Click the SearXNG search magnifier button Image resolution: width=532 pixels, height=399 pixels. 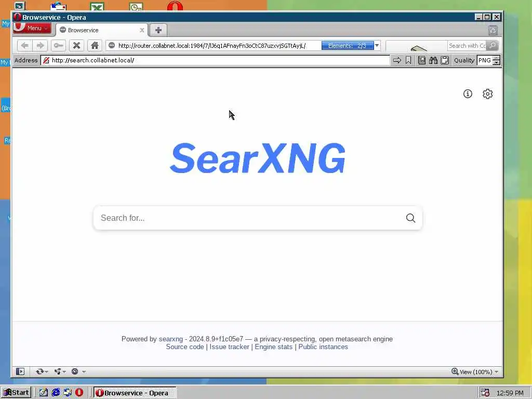(x=410, y=218)
